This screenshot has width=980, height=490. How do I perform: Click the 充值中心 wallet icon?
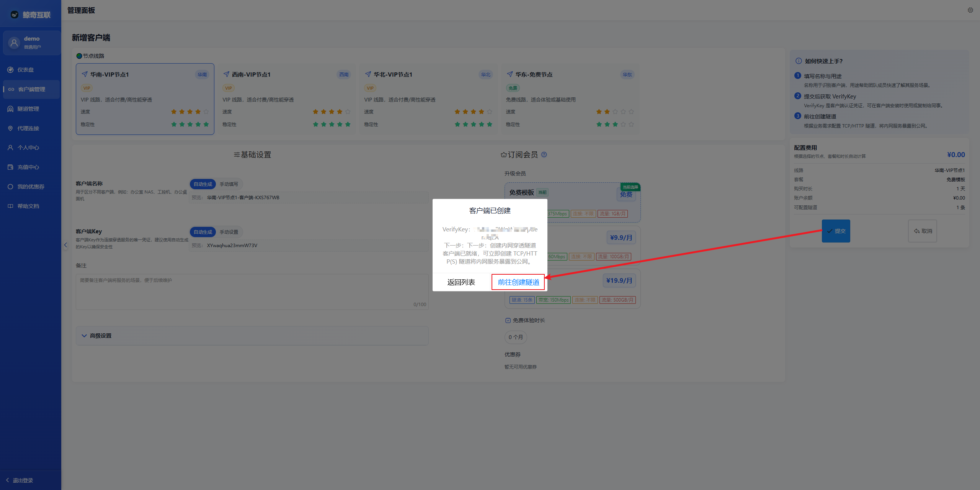(10, 167)
